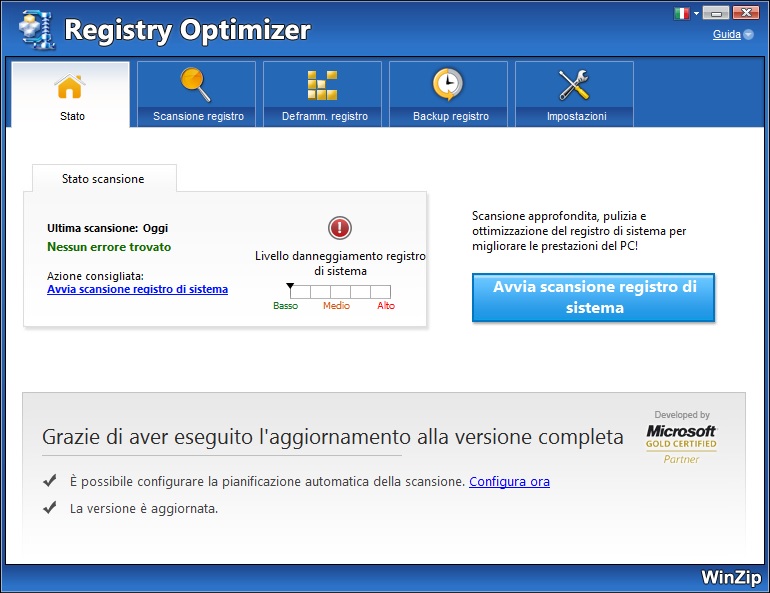Click the checkmark beside La versione è aggiornata
770x593 pixels.
[x=50, y=508]
